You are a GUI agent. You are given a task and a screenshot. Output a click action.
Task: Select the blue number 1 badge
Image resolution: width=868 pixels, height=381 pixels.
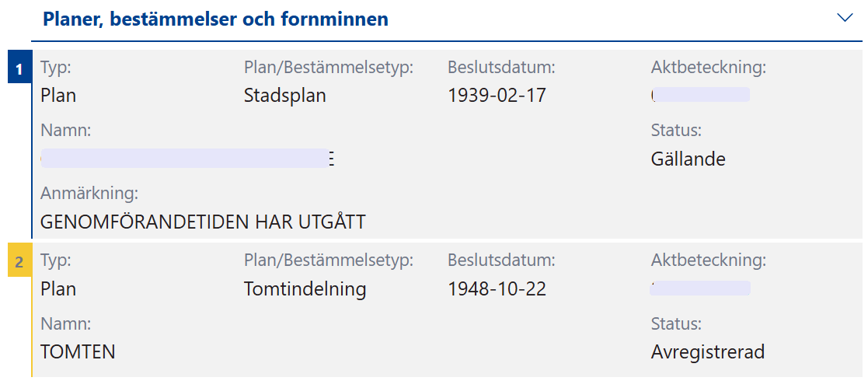[x=19, y=70]
